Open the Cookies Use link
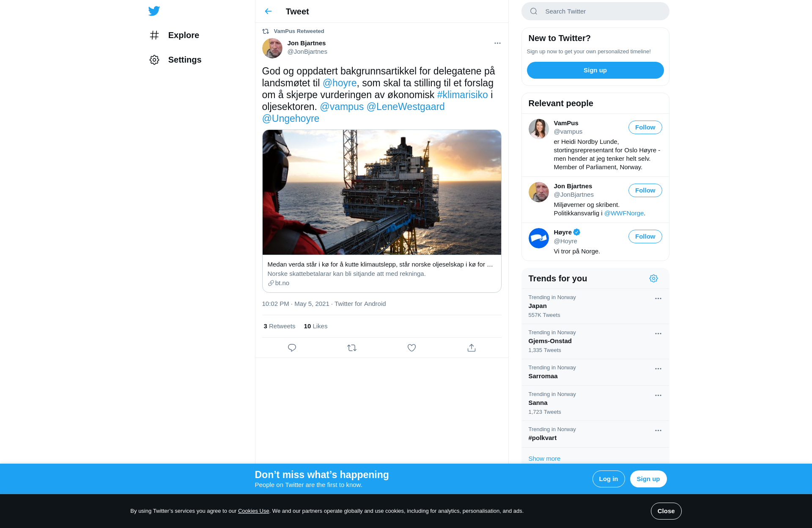Screen dimensions: 812x528 253,511
